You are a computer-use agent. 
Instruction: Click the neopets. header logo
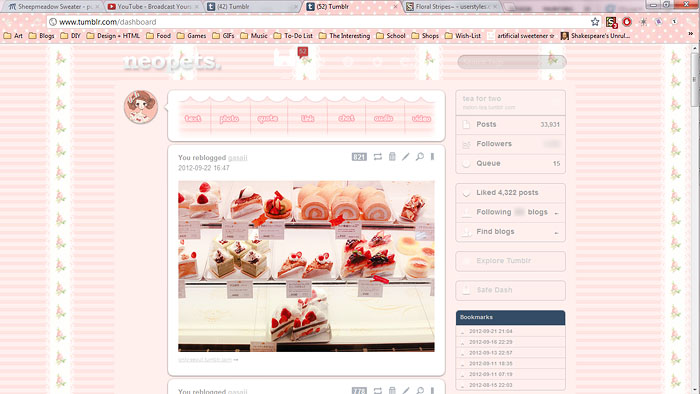(171, 62)
